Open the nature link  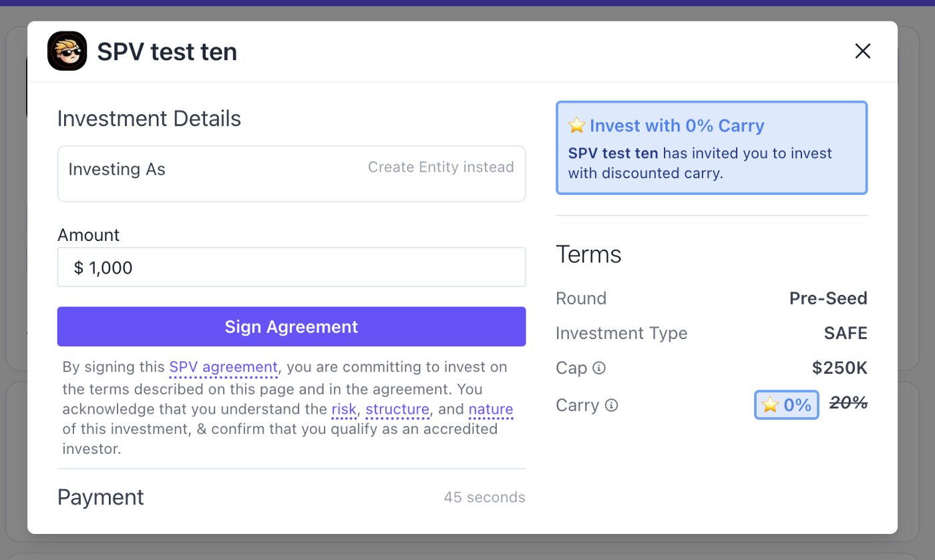coord(490,409)
